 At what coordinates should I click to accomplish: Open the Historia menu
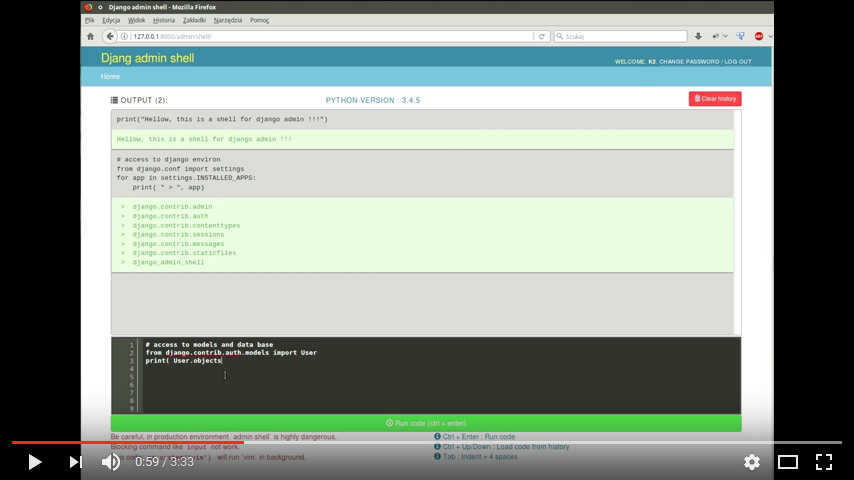[164, 20]
